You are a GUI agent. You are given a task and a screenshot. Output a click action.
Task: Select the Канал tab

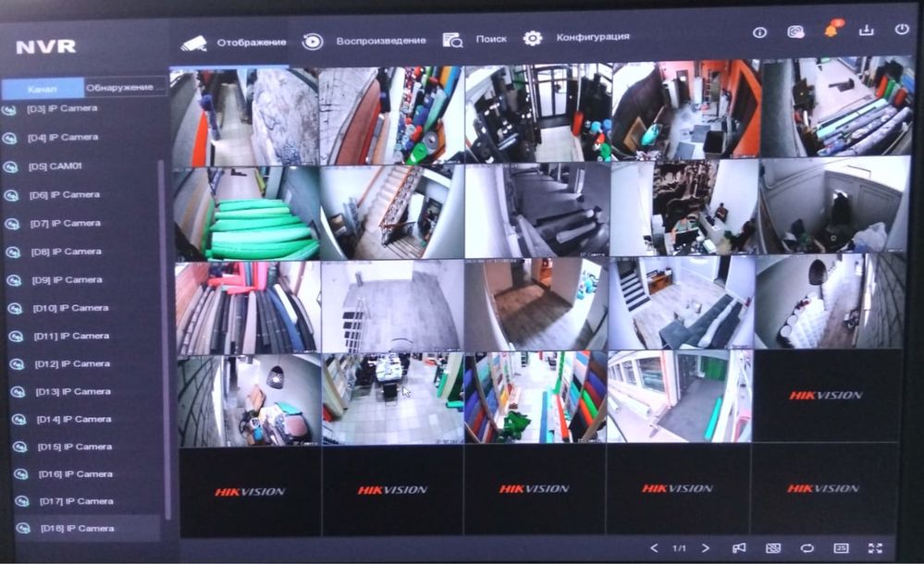coord(43,89)
